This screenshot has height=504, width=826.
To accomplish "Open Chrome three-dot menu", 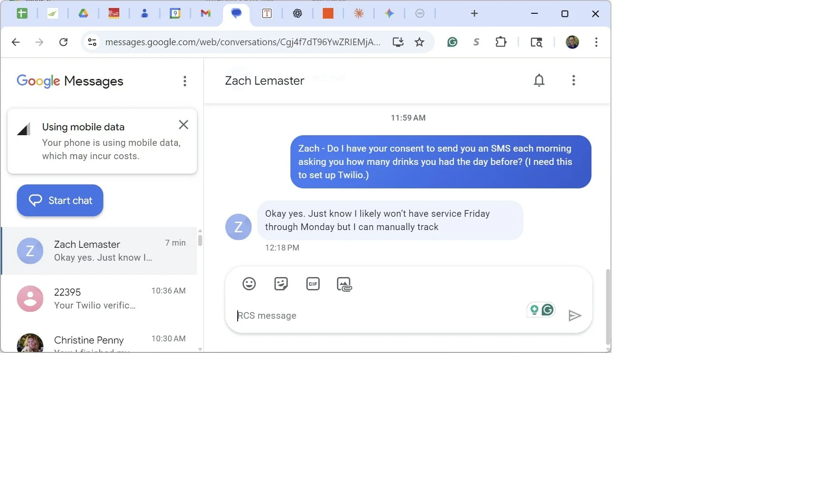I will click(596, 42).
